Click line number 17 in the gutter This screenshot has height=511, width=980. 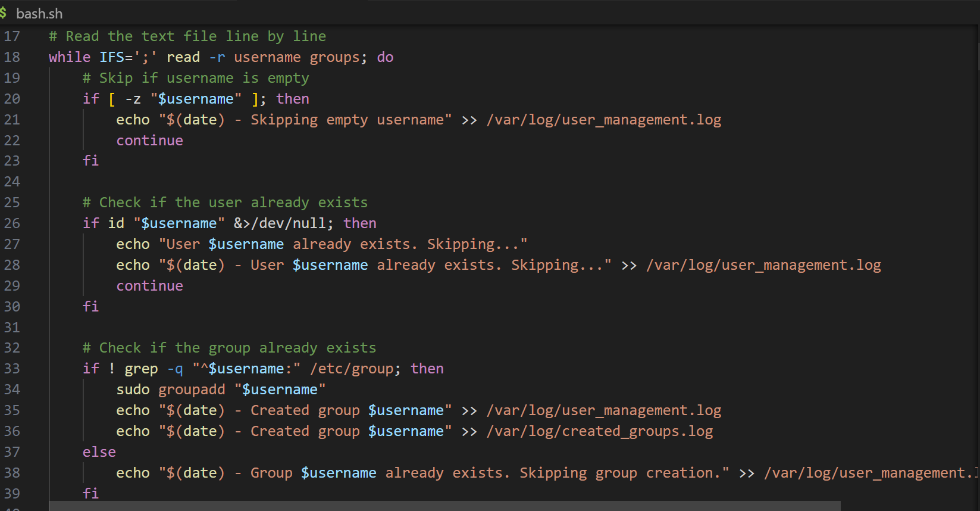click(12, 36)
